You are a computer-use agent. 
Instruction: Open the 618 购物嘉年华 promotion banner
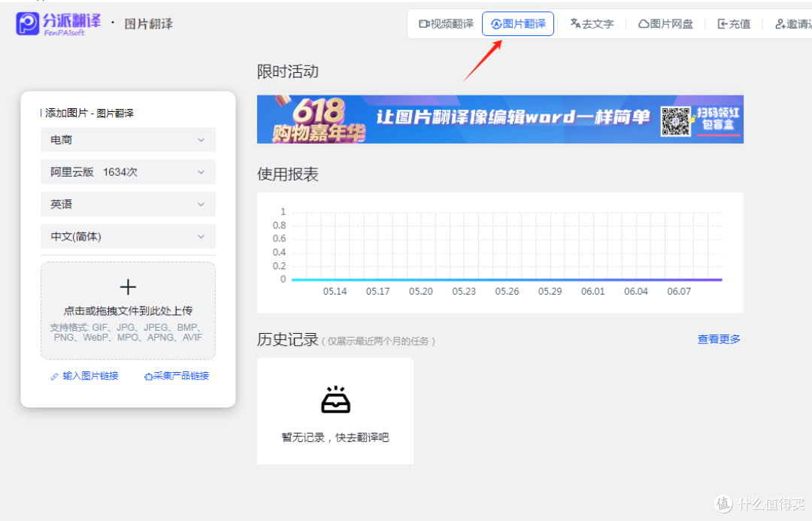tap(500, 119)
